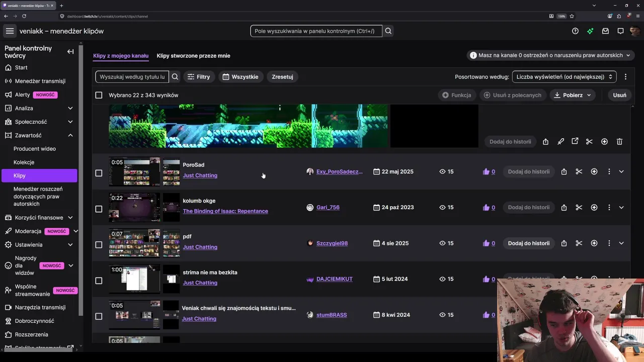Select the Veniak chwali się clip checkbox

99,316
